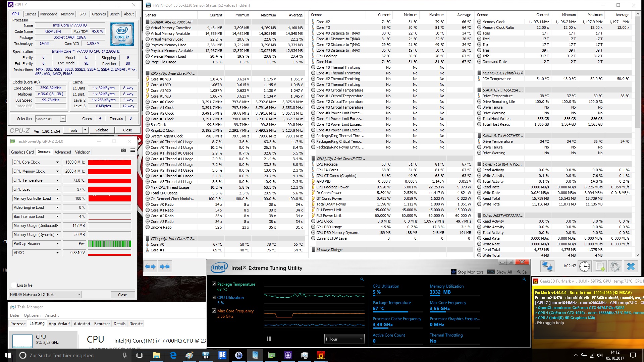The image size is (644, 362).
Task: Open Socket #1 selection dropdown in CPU-Z
Action: click(x=50, y=119)
